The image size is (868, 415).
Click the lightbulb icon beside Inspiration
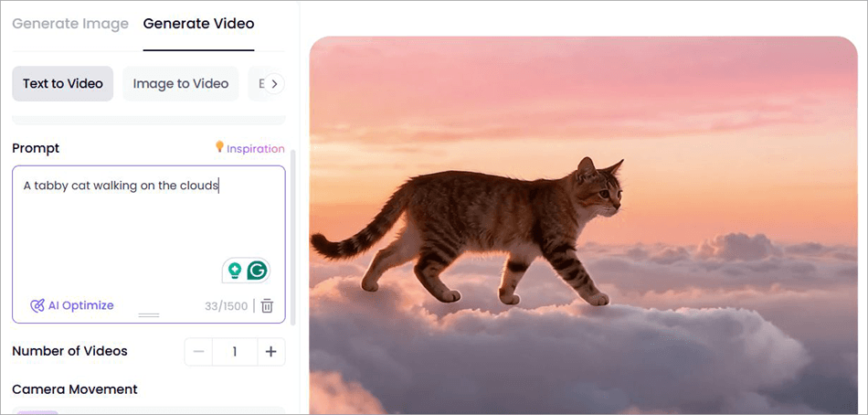220,147
